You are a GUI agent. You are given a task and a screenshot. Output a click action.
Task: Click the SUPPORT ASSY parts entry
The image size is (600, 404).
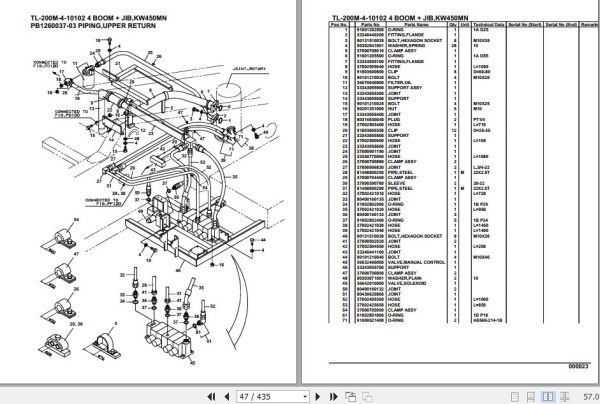click(x=405, y=88)
